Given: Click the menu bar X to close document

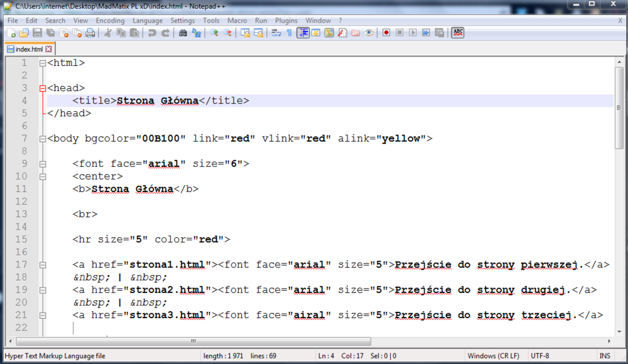Looking at the screenshot, I should [620, 21].
